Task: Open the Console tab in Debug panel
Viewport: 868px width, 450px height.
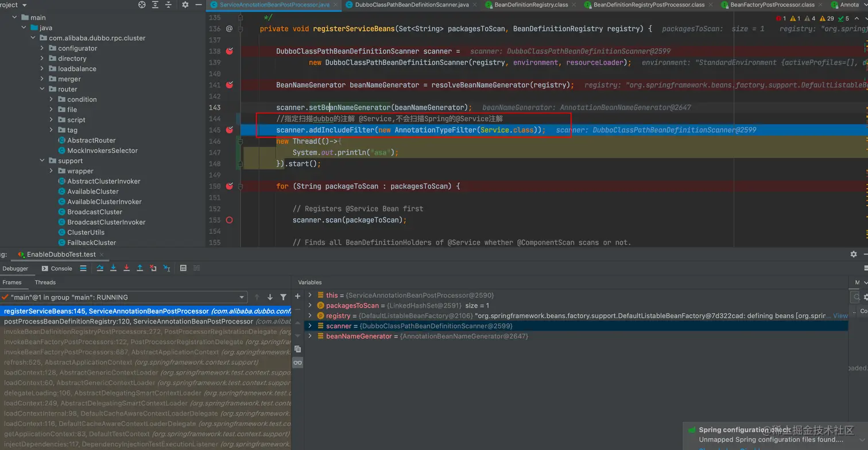Action: point(57,268)
